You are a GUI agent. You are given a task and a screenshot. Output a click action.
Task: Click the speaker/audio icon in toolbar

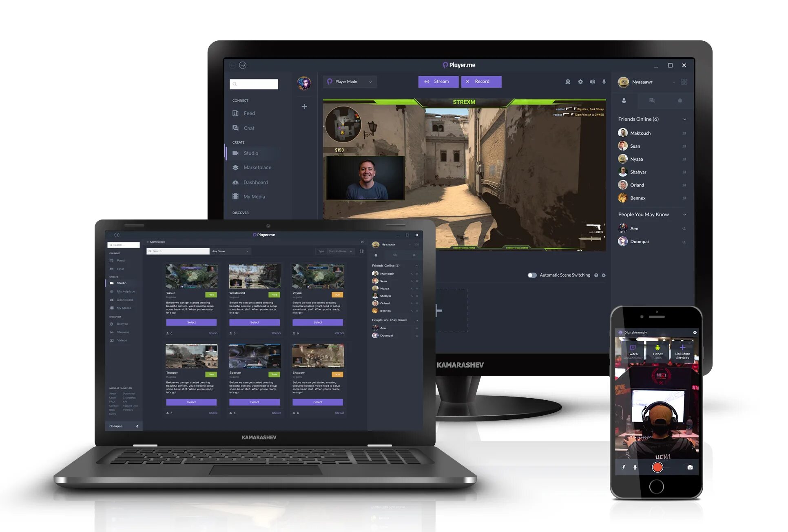pyautogui.click(x=592, y=82)
